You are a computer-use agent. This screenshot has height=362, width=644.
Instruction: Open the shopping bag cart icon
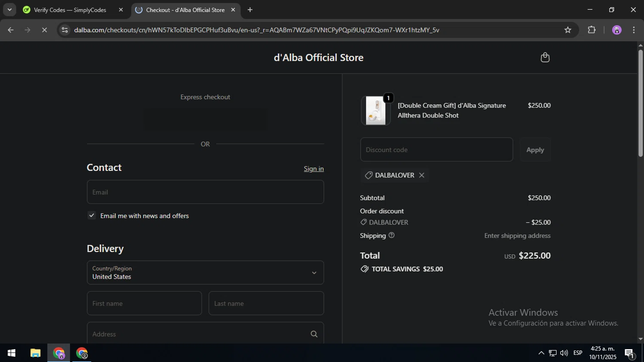[x=545, y=58]
